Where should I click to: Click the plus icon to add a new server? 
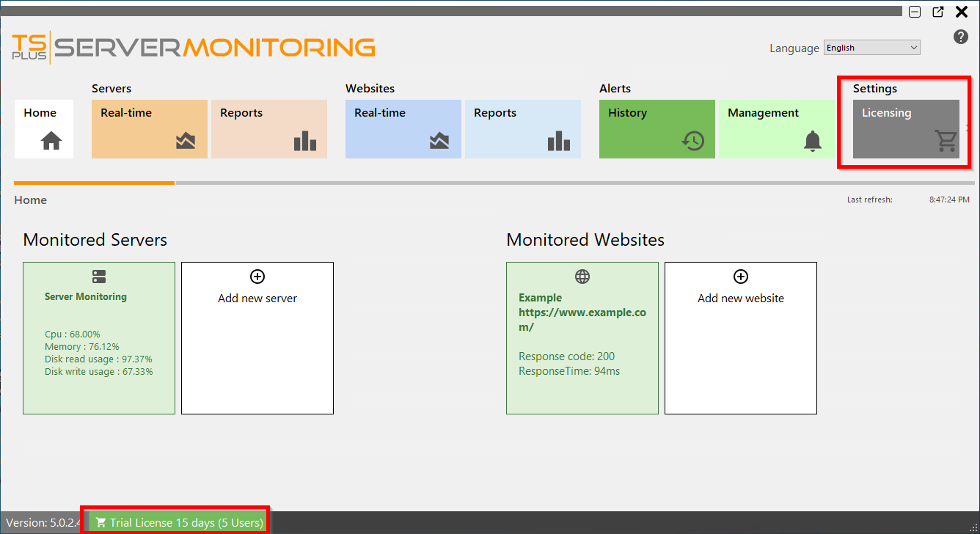point(257,277)
